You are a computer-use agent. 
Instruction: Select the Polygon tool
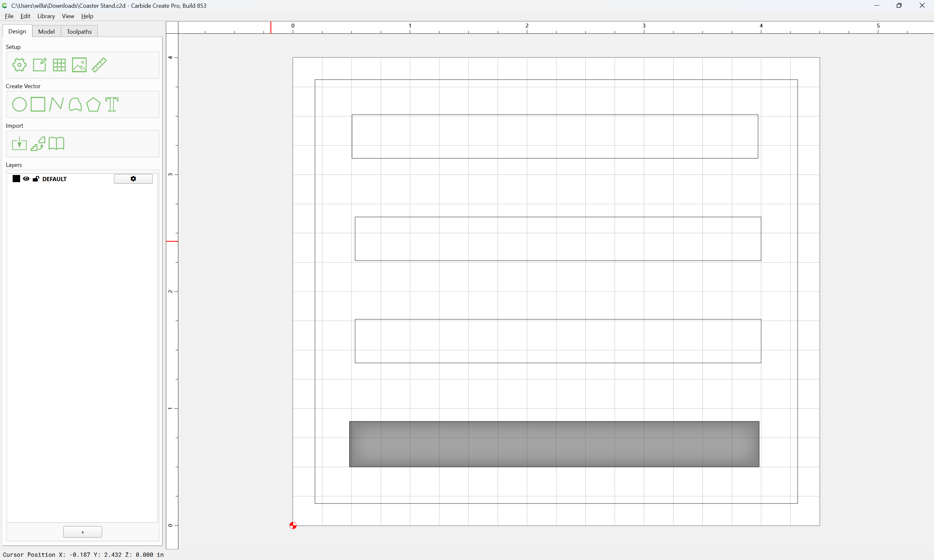click(x=93, y=105)
